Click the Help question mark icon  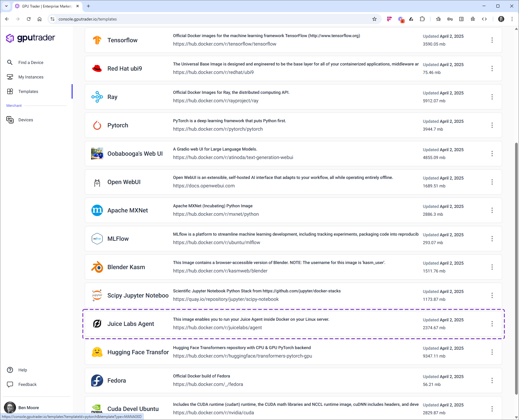10,370
